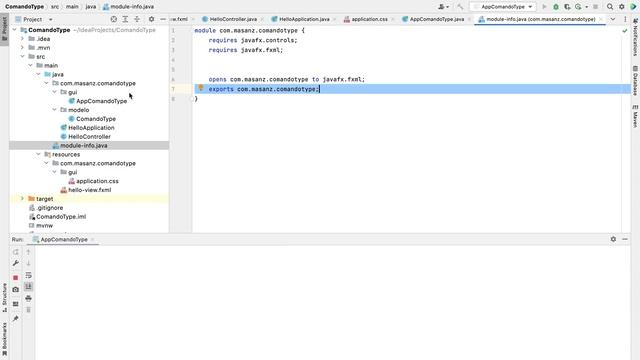Pin the Run tab with pin icon

tap(16, 318)
